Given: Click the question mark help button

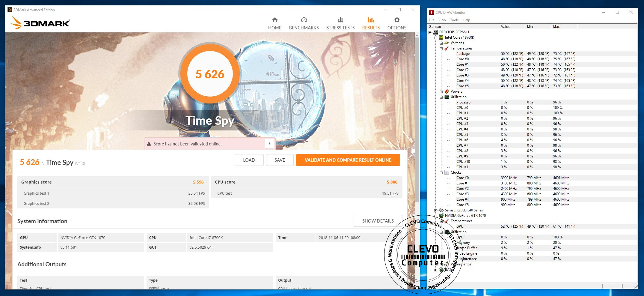Looking at the screenshot, I should pos(269,144).
